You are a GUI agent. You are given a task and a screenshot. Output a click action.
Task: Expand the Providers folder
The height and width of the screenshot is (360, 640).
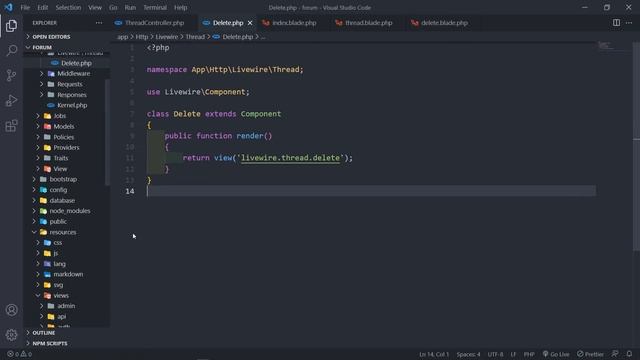click(x=66, y=147)
